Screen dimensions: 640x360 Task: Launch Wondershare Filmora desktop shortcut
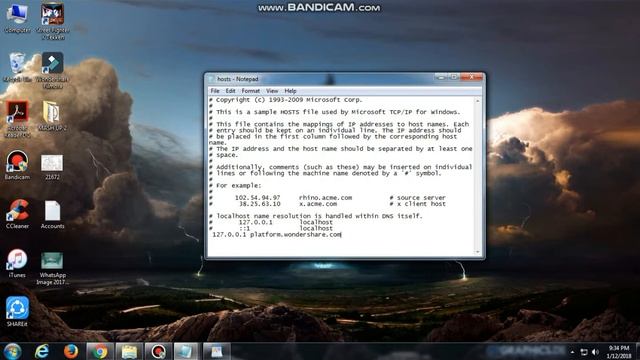[x=53, y=70]
